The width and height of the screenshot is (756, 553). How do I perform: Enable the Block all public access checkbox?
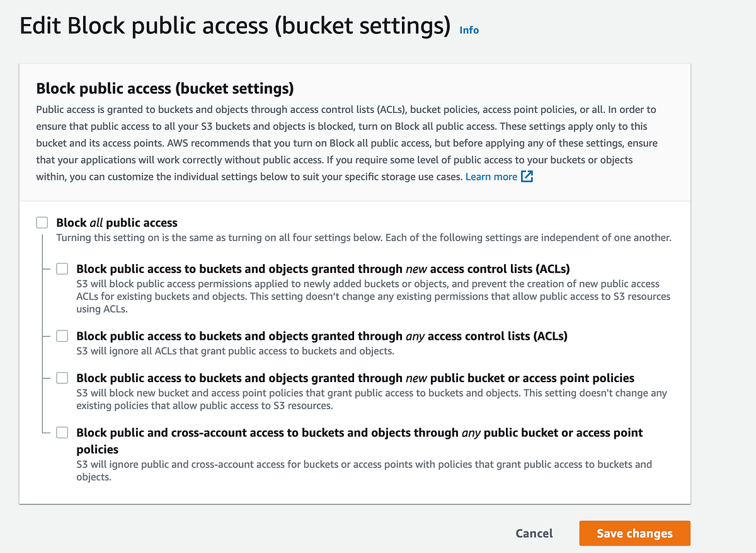pyautogui.click(x=42, y=222)
